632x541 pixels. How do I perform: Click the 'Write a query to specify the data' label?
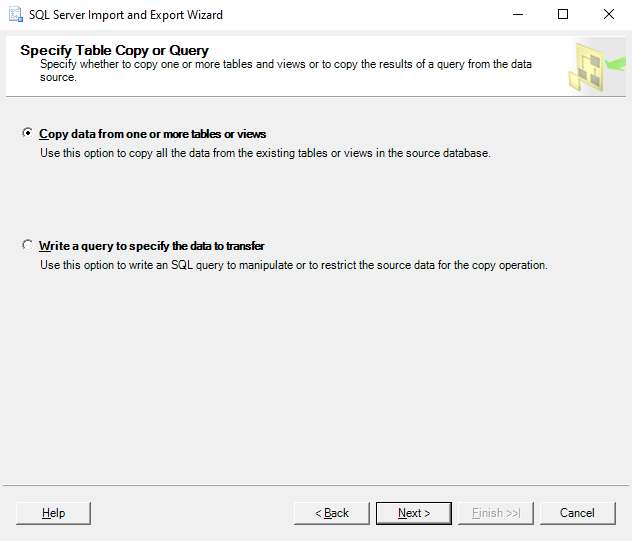pyautogui.click(x=151, y=246)
